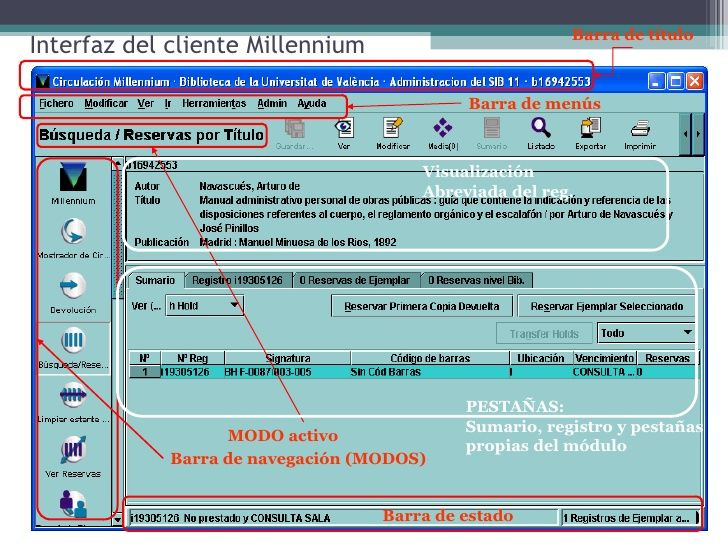Click sidebar scrollbar down arrow
Screen dimensions: 728x546
tap(118, 520)
